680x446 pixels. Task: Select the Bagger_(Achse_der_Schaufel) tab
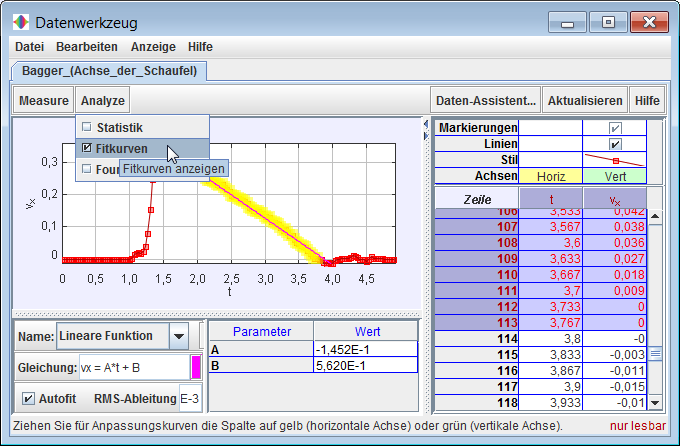coord(110,70)
